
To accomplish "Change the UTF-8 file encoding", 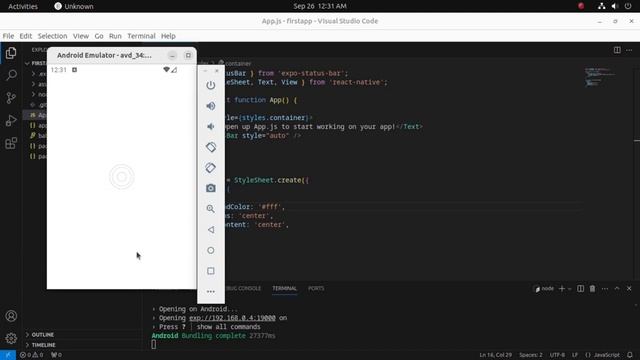I will 557,355.
